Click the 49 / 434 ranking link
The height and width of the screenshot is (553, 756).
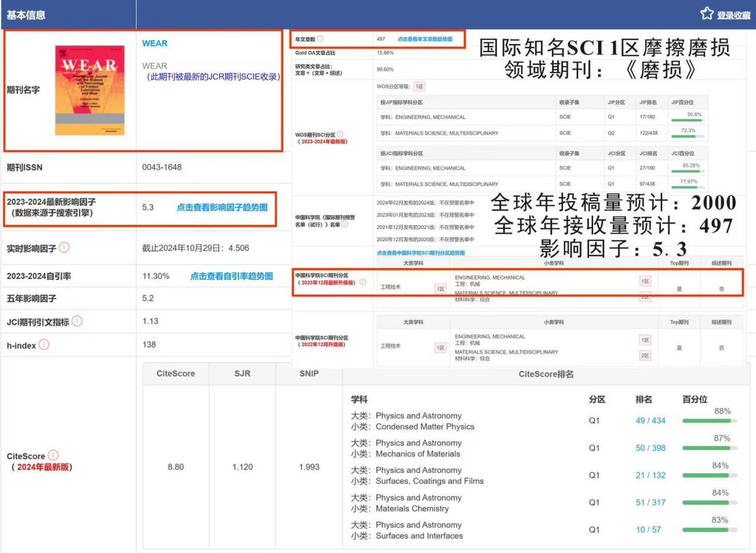point(650,420)
